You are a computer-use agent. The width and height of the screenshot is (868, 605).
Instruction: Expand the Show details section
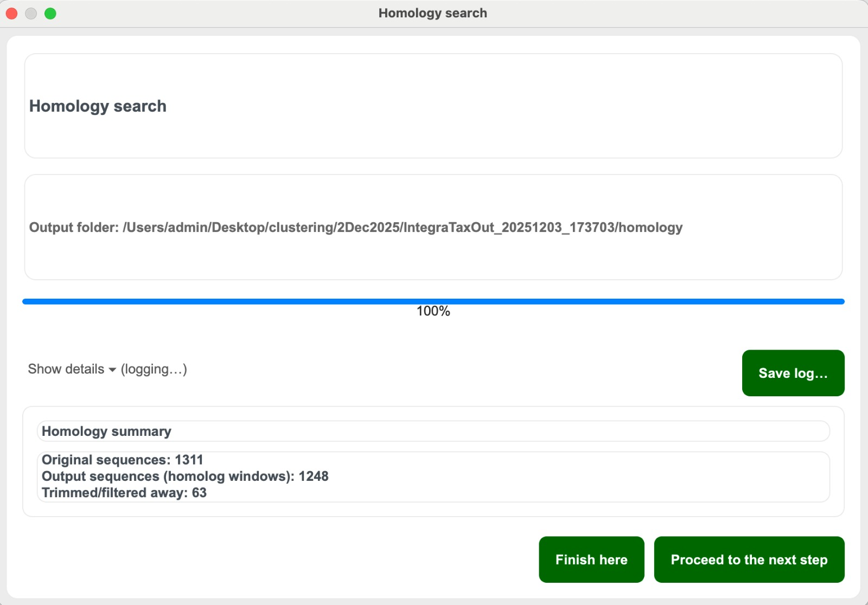pyautogui.click(x=66, y=369)
